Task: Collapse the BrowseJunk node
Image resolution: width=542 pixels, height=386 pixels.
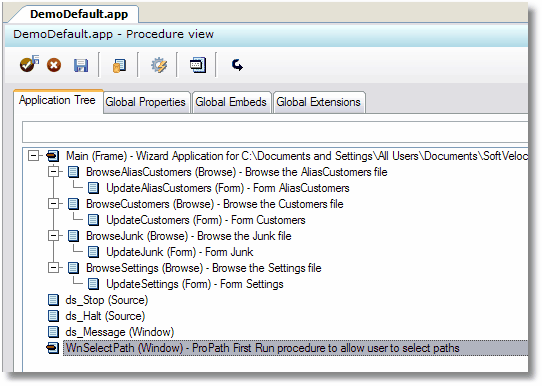Action: [54, 236]
